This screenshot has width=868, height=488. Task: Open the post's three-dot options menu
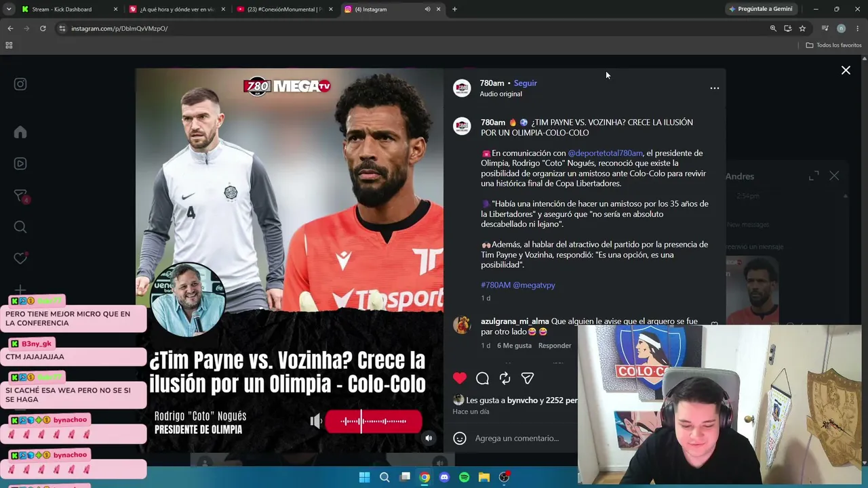[714, 88]
